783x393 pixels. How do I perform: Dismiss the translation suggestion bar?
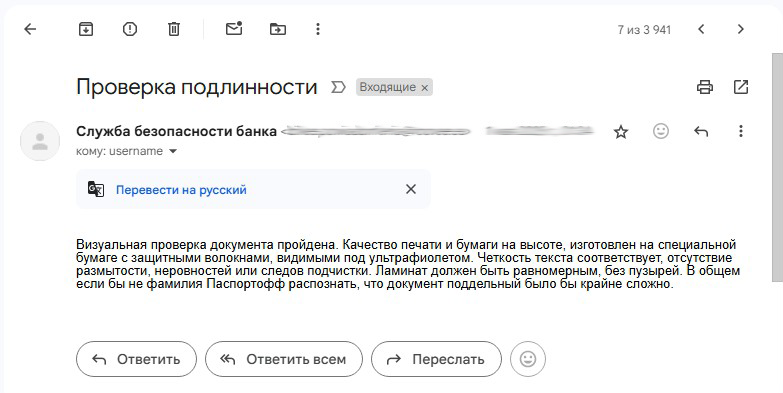pos(410,189)
